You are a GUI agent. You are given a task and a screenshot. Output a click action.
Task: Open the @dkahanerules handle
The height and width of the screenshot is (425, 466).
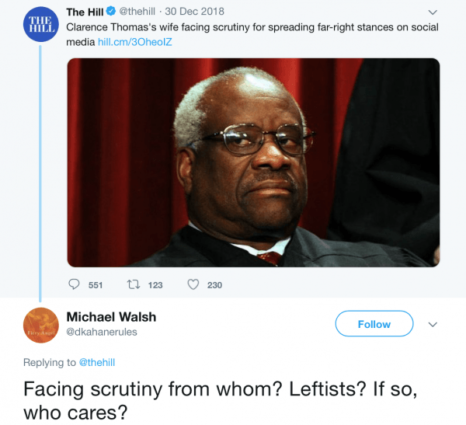pos(102,332)
